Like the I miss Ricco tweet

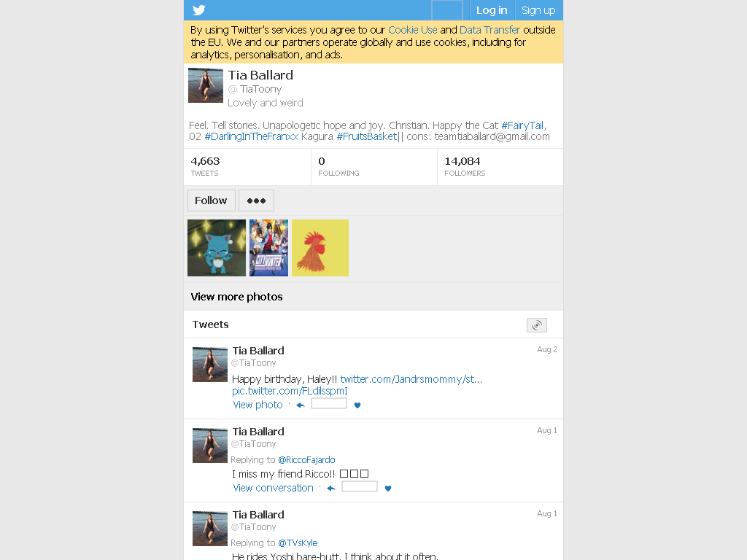point(388,488)
